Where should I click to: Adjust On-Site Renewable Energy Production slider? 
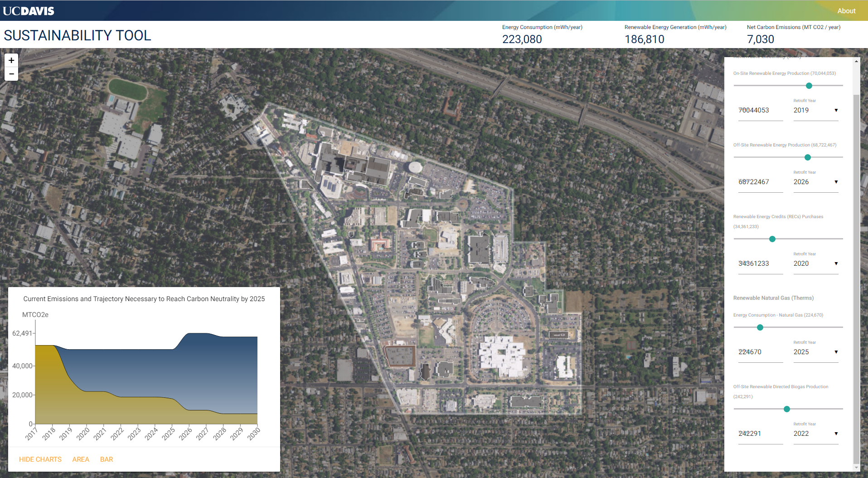point(809,86)
